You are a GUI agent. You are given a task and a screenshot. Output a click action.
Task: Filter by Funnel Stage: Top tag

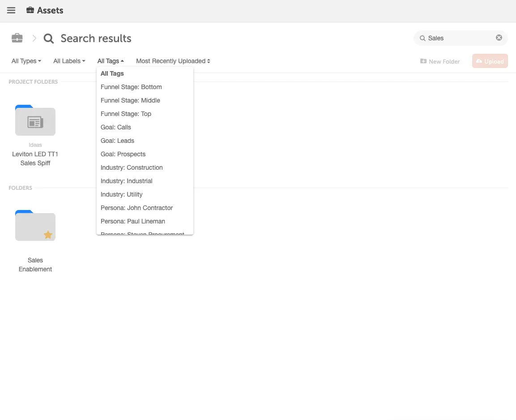(x=145, y=114)
